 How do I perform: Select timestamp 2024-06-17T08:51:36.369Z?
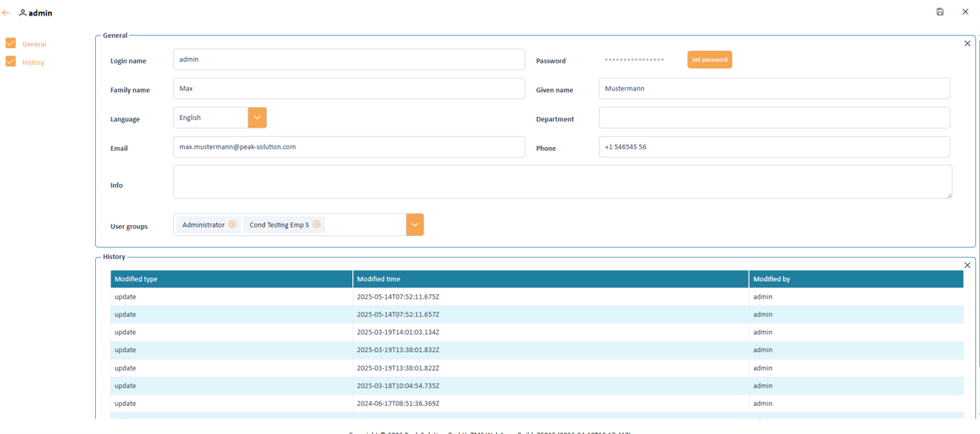(x=398, y=404)
